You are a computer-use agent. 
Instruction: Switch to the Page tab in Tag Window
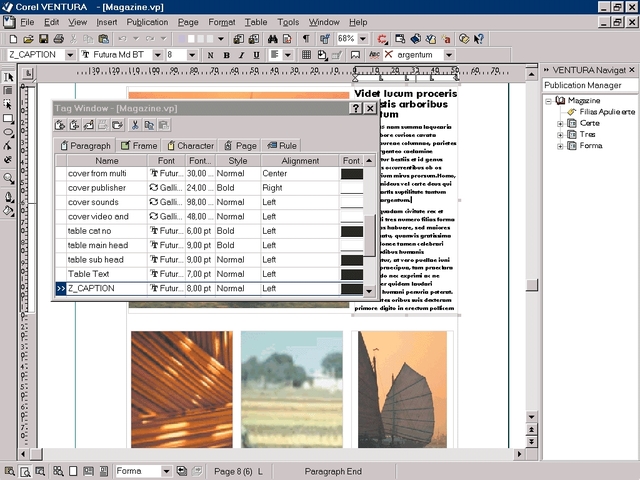(x=241, y=146)
